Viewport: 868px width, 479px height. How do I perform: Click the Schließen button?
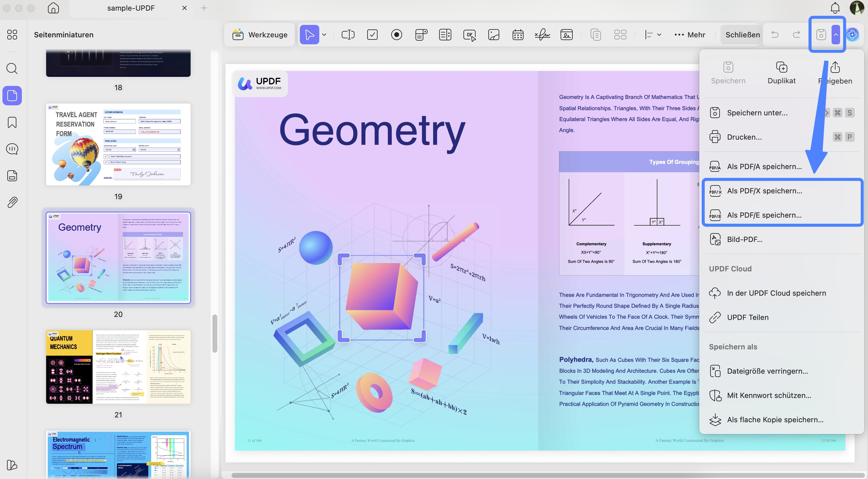click(742, 35)
